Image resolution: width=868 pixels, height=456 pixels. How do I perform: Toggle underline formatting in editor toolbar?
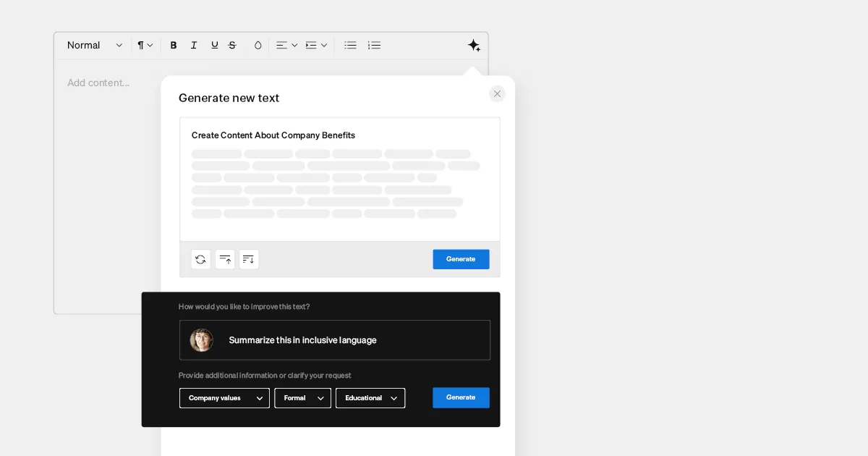pyautogui.click(x=214, y=45)
